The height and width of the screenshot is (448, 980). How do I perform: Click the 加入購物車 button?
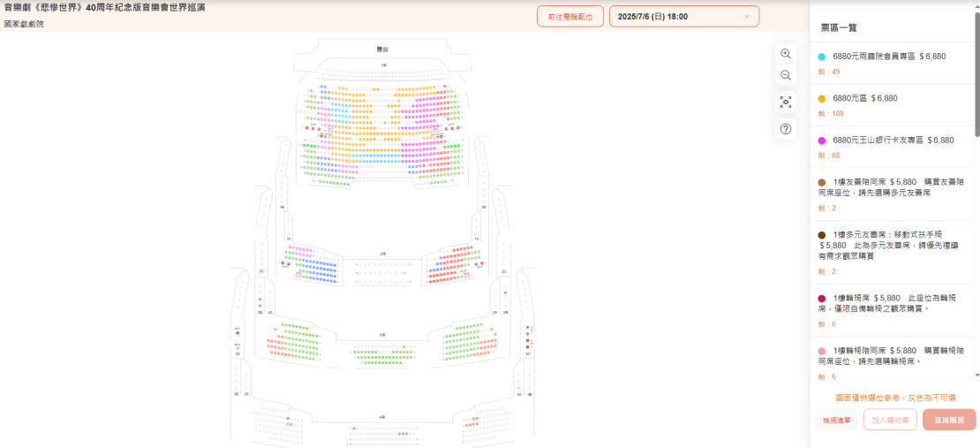pos(890,420)
